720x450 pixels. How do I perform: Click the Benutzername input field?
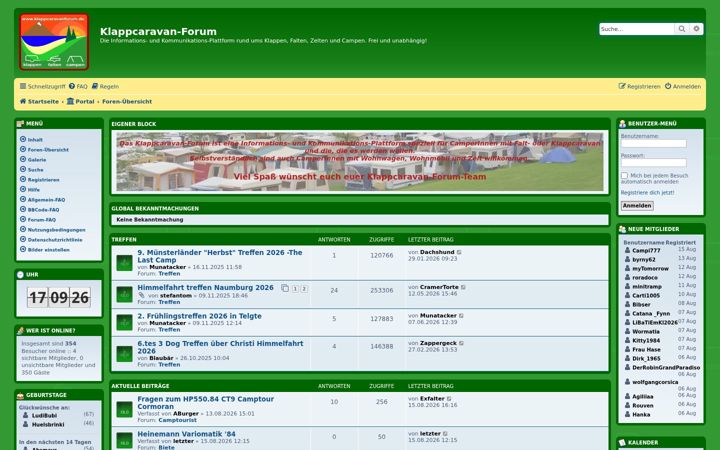pyautogui.click(x=653, y=144)
